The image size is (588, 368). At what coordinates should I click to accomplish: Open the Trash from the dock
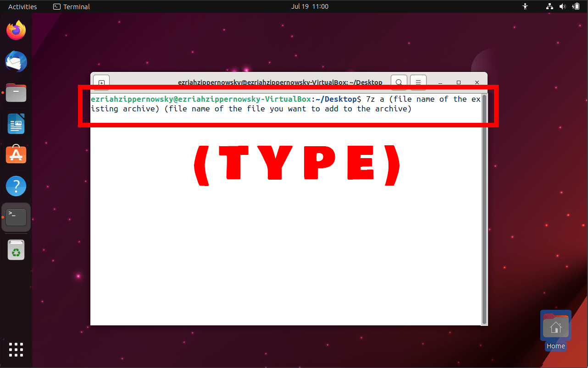(x=16, y=250)
